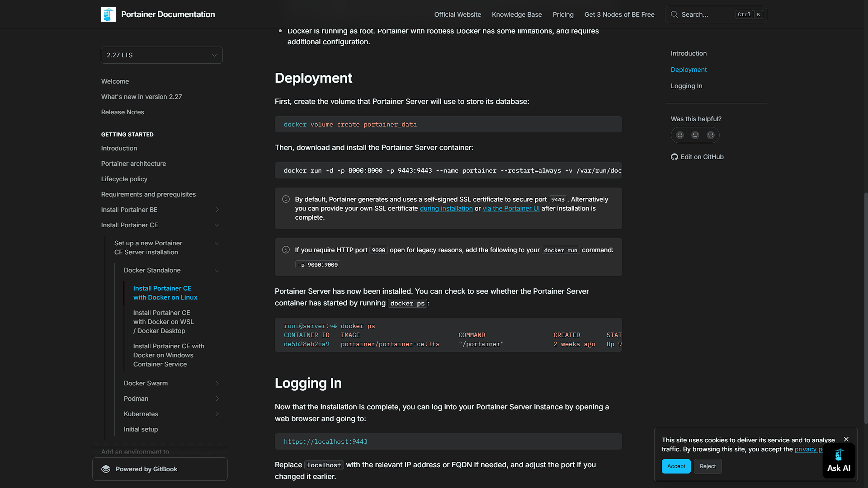
Task: Open Docker on Windows Container Service page
Action: pos(169,355)
